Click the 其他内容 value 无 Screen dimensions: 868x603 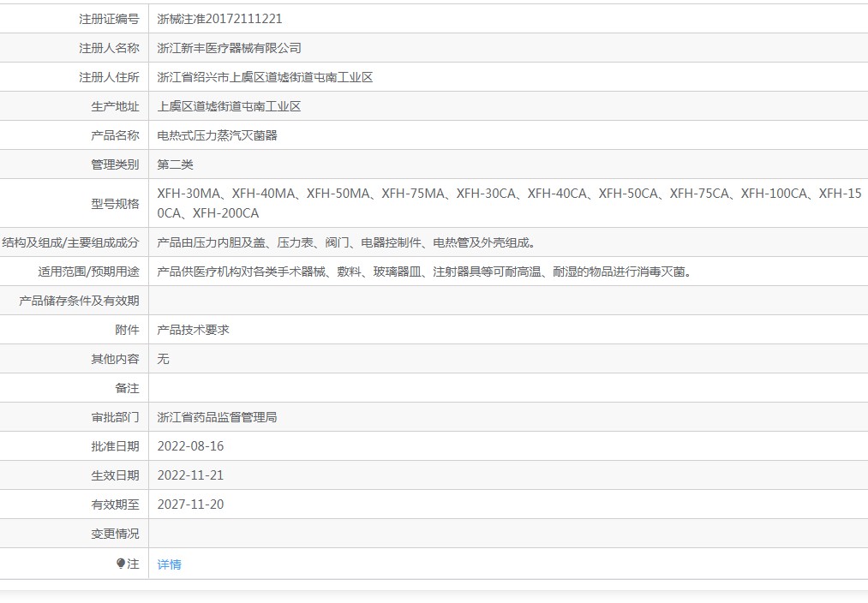click(x=164, y=359)
